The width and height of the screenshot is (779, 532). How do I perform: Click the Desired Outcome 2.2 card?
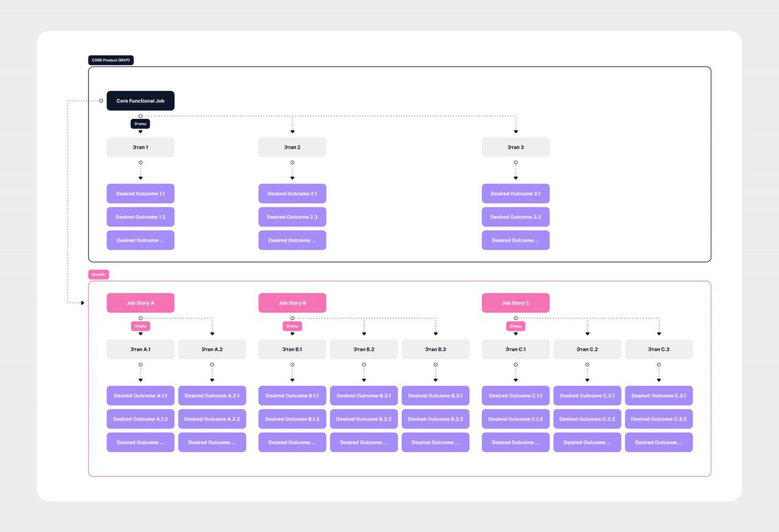[x=292, y=217]
